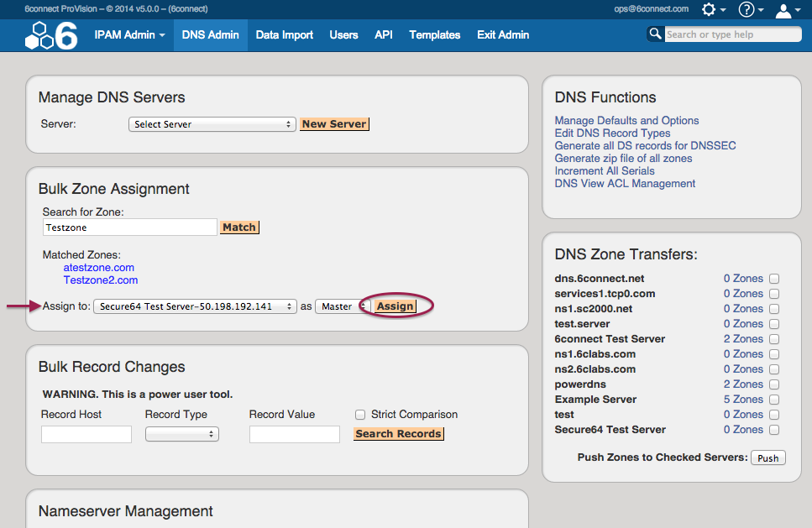Image resolution: width=812 pixels, height=528 pixels.
Task: Open 2 Zones link for 6connect Test Server
Action: click(x=743, y=339)
